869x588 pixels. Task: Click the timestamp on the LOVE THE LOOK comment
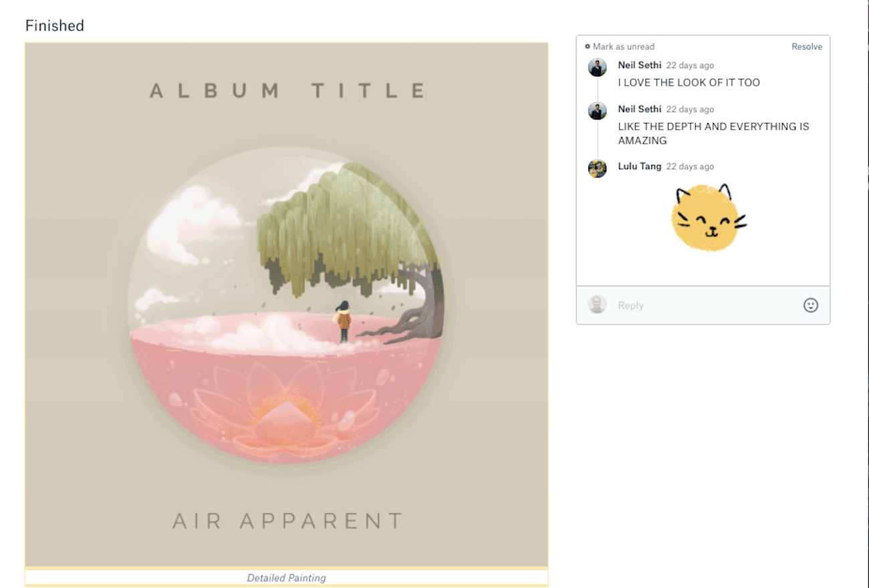[690, 65]
